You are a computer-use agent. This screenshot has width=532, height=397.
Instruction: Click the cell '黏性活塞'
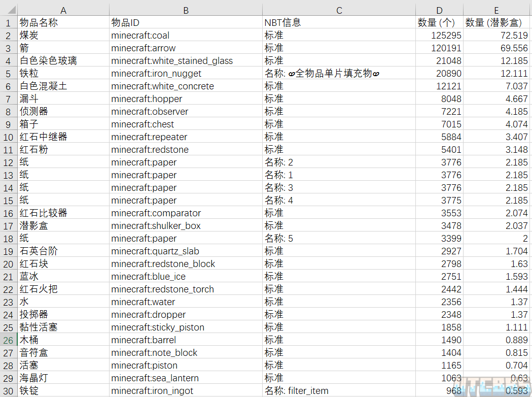coord(63,327)
